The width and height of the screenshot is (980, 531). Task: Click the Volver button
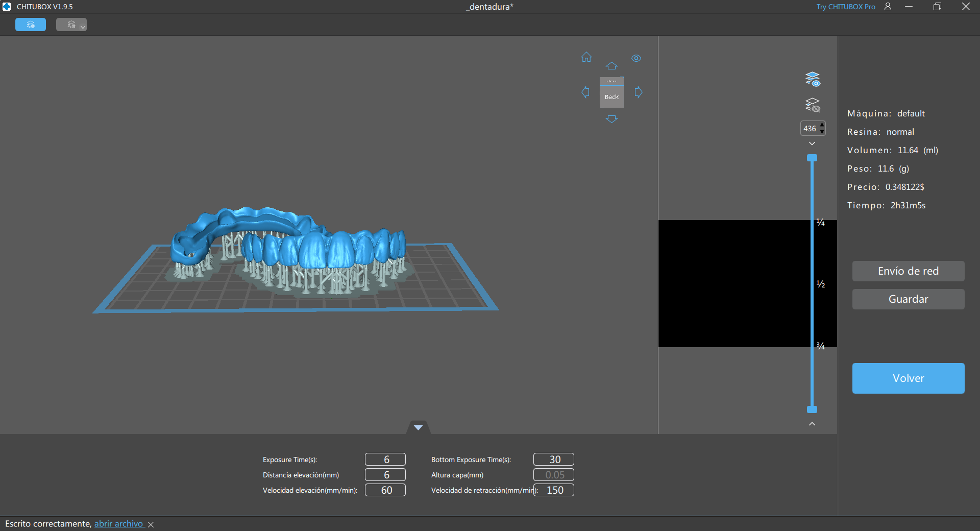pos(908,378)
